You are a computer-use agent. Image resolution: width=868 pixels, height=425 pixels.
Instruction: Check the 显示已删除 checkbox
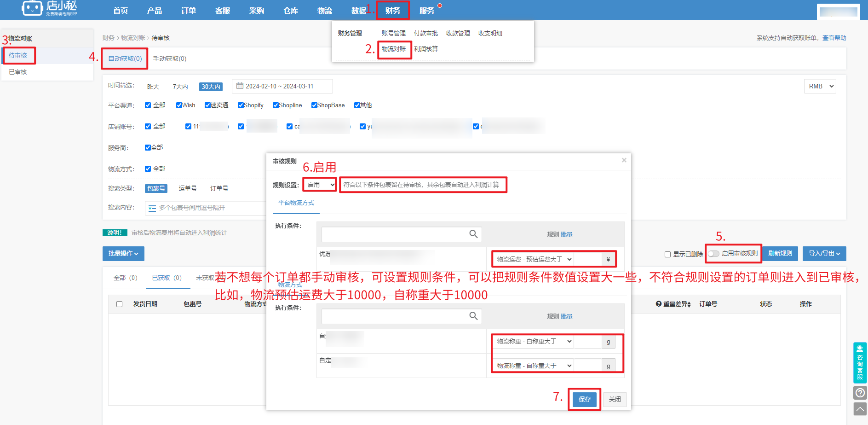pos(667,254)
